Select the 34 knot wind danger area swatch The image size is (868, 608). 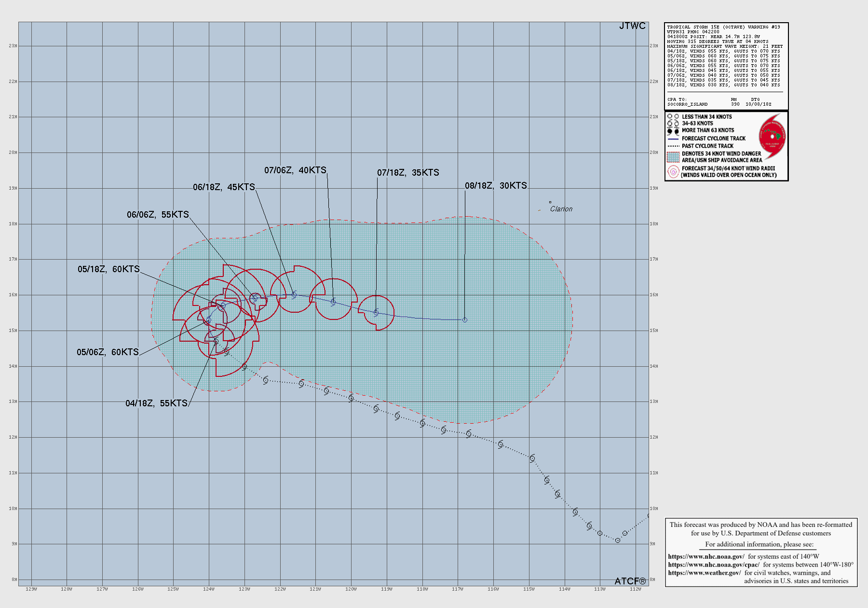pyautogui.click(x=673, y=157)
